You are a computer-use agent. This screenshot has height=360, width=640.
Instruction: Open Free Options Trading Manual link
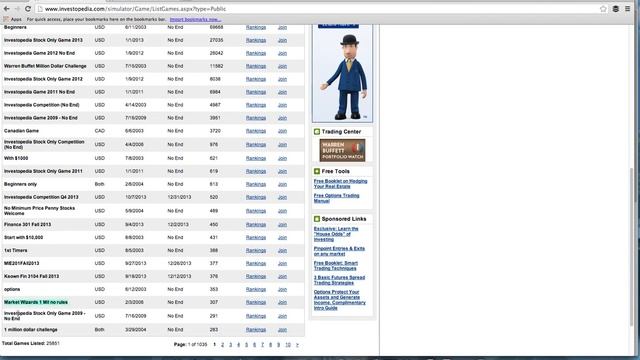pos(336,198)
